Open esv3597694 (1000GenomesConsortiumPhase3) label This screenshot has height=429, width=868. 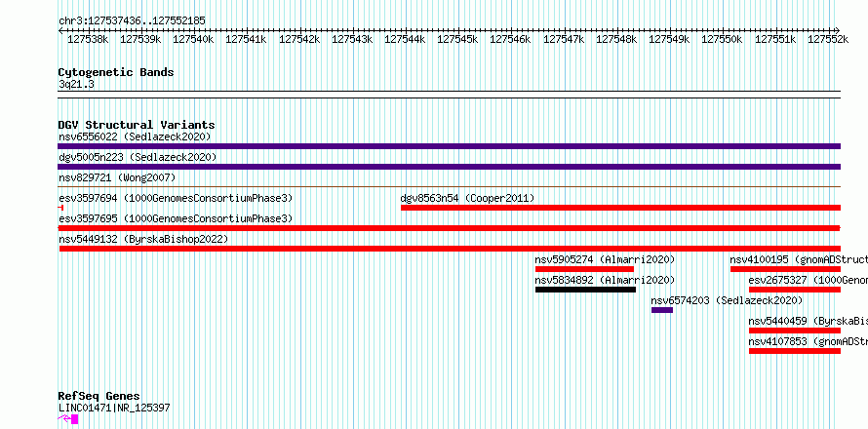point(176,198)
